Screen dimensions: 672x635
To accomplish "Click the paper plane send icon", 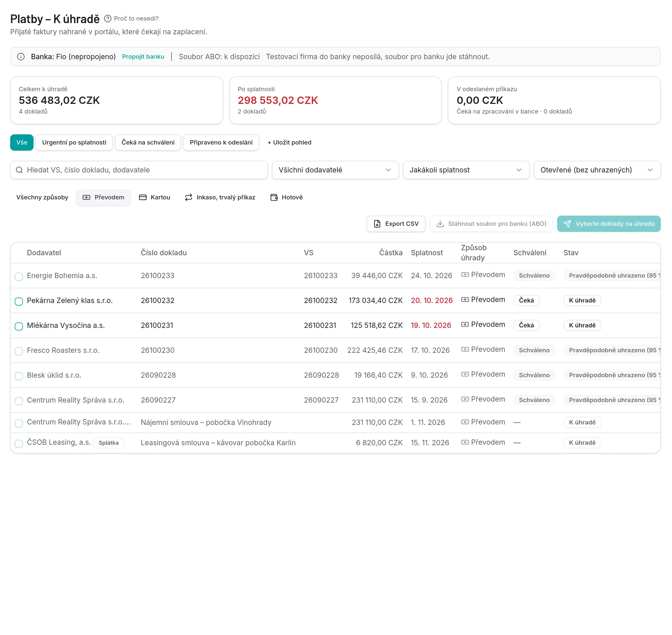I will click(x=567, y=224).
